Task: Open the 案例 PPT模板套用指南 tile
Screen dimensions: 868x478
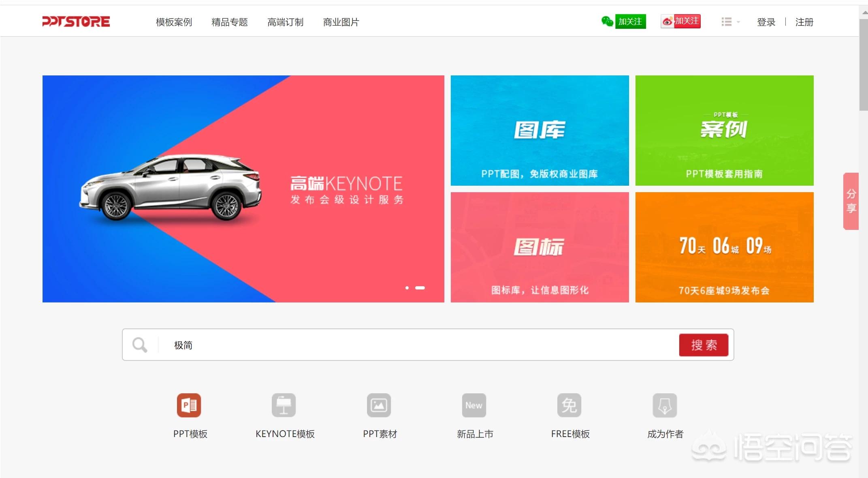Action: pos(725,131)
